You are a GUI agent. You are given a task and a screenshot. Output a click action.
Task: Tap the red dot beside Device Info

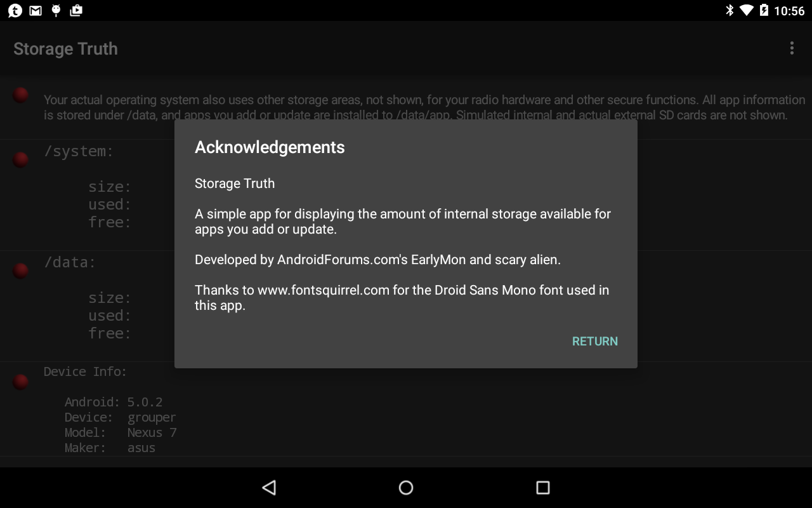21,382
